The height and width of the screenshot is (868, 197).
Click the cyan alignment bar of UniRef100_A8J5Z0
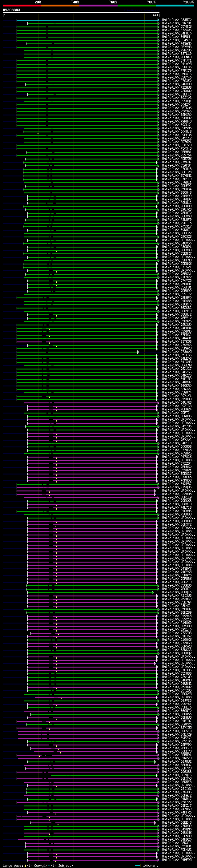[87, 20]
